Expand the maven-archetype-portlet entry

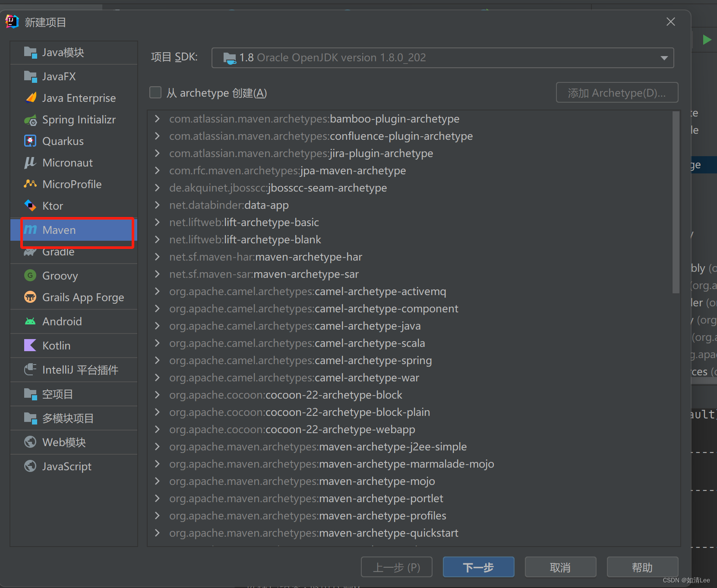click(158, 498)
